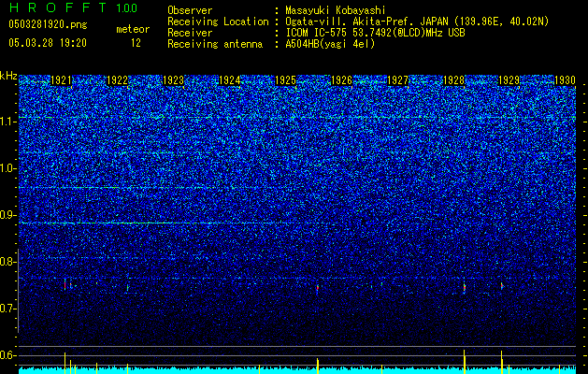Click the 1924 time marker
Image resolution: width=588 pixels, height=374 pixels.
(x=230, y=80)
